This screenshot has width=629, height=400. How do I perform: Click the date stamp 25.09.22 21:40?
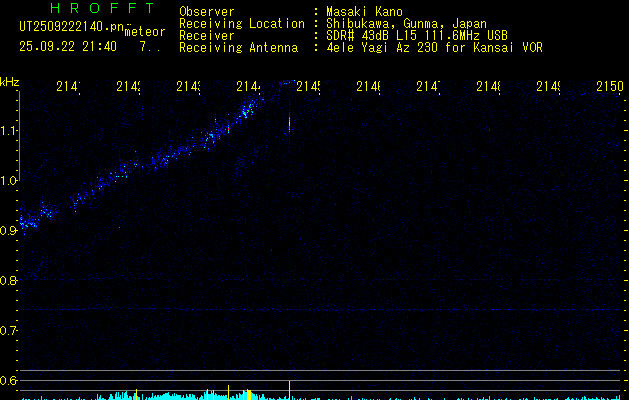pos(68,47)
